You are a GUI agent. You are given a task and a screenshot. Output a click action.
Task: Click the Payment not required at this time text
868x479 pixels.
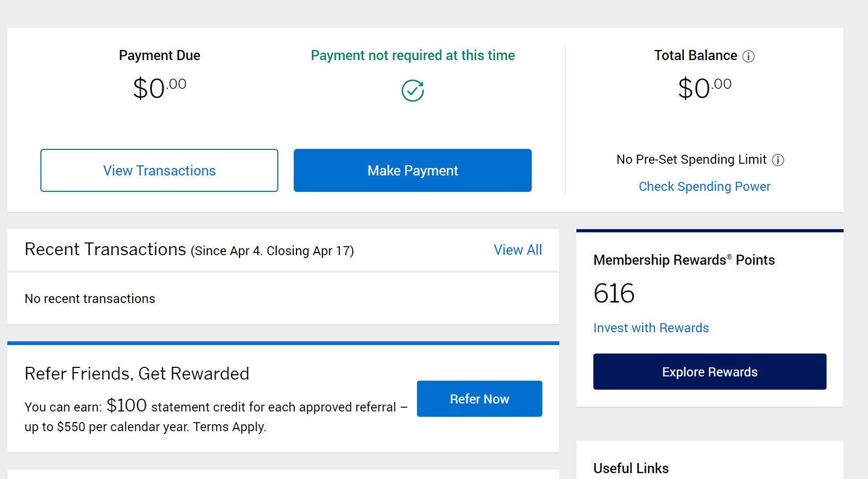pyautogui.click(x=413, y=55)
